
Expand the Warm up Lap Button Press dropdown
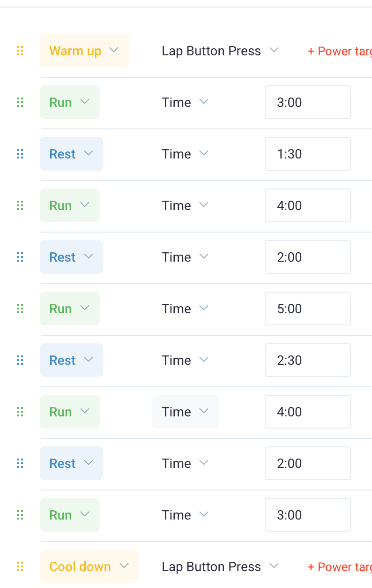tap(220, 51)
